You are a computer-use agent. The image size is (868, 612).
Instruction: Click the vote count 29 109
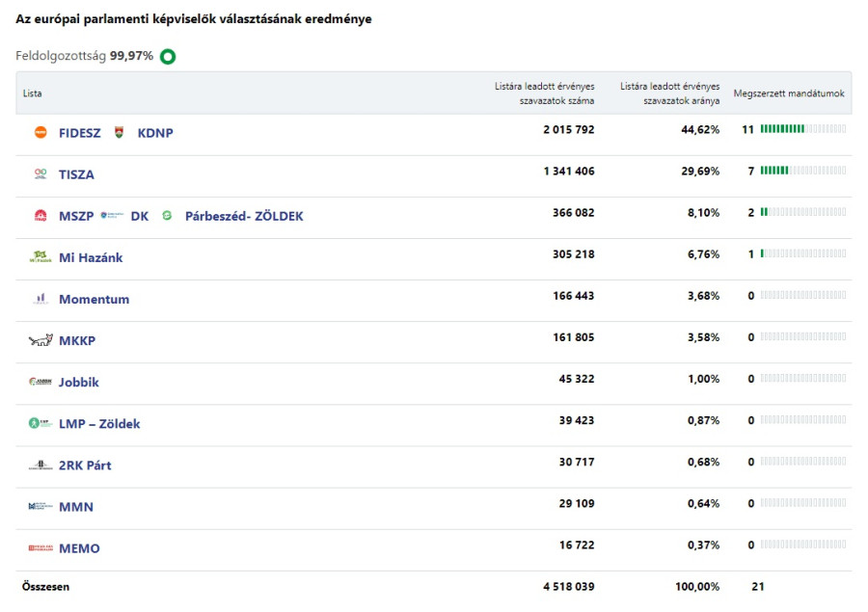[577, 503]
